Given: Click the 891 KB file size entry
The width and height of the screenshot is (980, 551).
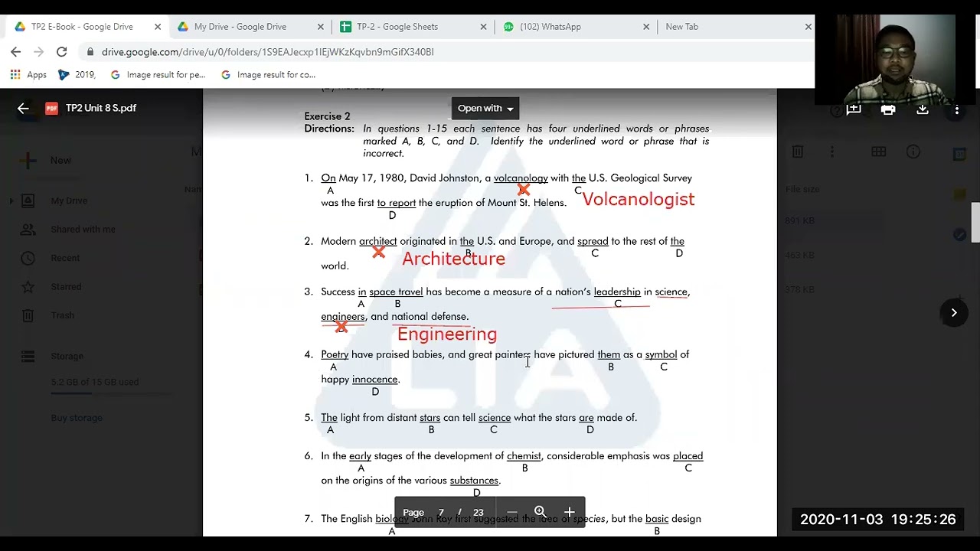Looking at the screenshot, I should click(799, 221).
